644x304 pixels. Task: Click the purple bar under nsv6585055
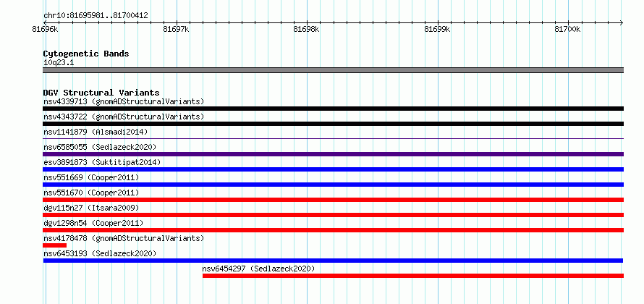pos(333,154)
